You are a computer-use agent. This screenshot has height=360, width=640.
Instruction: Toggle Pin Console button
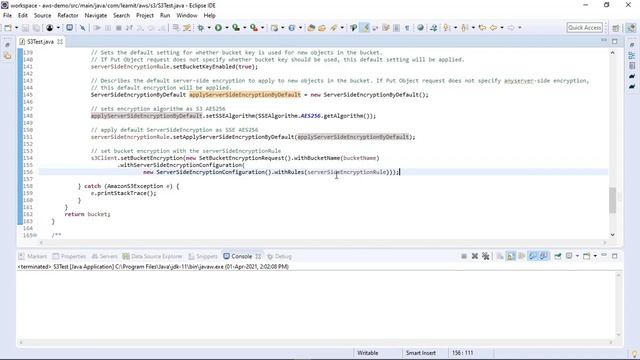coord(558,256)
